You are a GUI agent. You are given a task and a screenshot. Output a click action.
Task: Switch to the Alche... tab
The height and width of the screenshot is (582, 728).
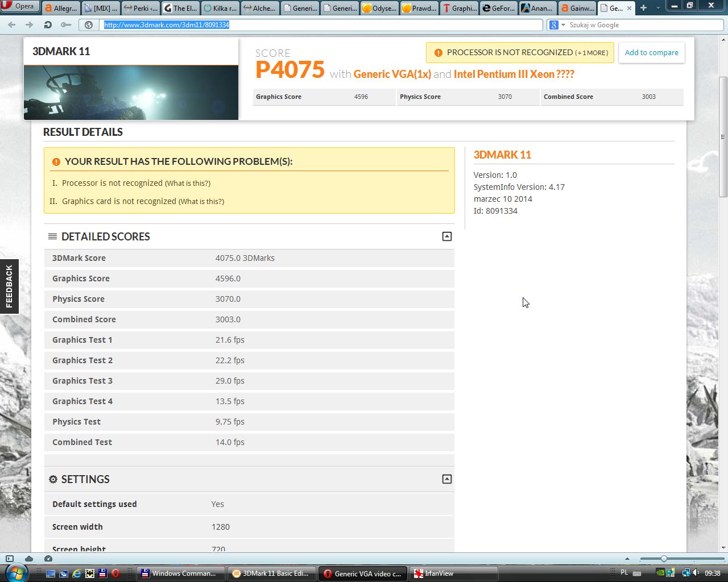pyautogui.click(x=260, y=8)
